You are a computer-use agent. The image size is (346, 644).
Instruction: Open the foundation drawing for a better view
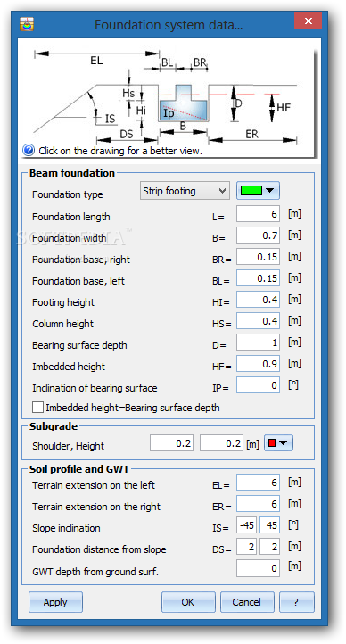point(169,98)
